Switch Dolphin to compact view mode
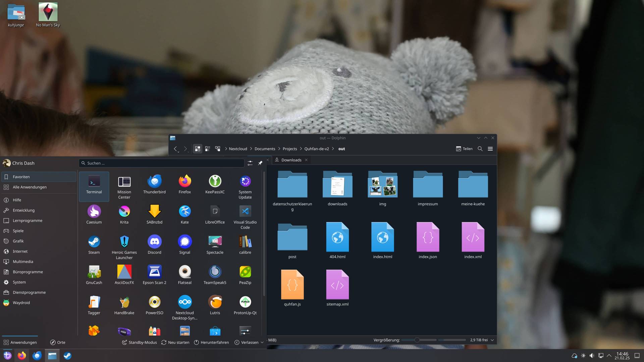644x362 pixels. point(208,148)
